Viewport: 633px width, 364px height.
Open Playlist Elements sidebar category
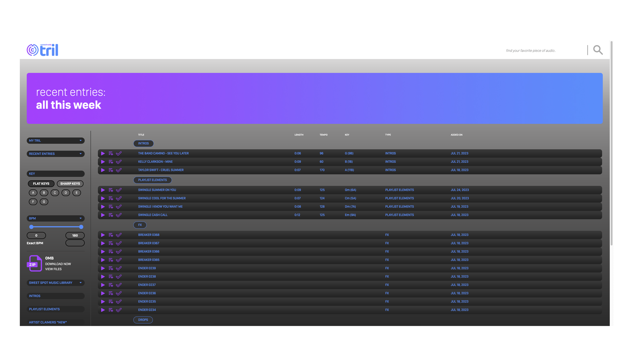(56, 309)
